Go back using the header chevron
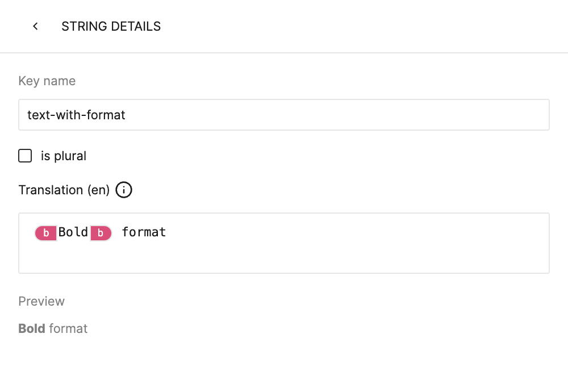568x392 pixels. pyautogui.click(x=35, y=26)
